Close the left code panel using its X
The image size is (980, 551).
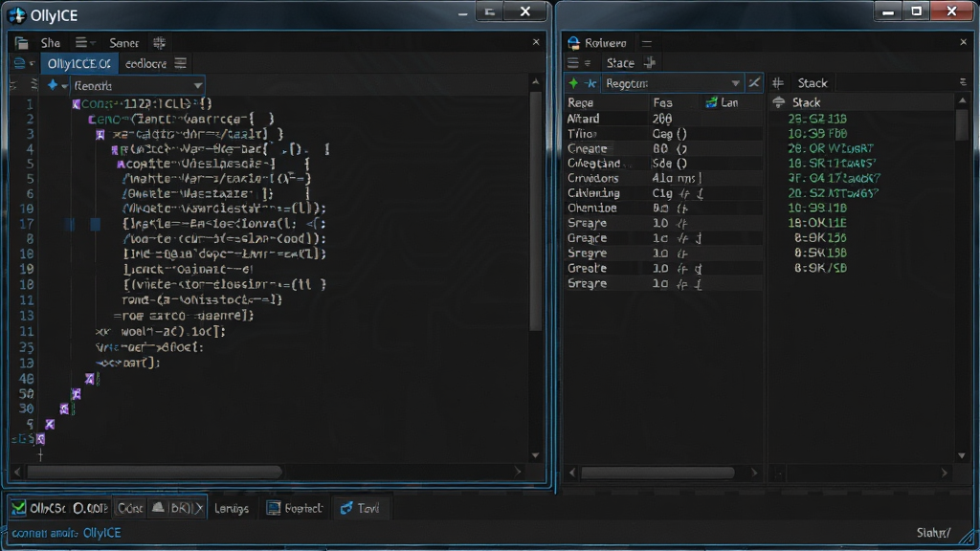(536, 42)
